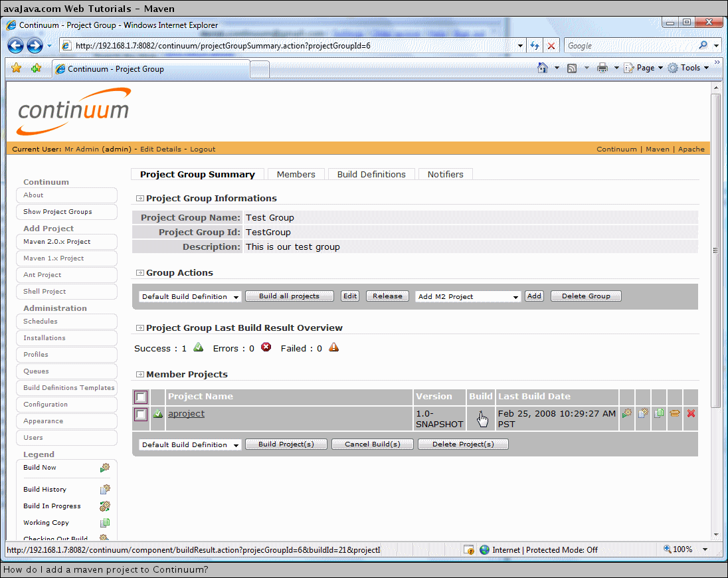Switch to the Build Definitions tab
The width and height of the screenshot is (728, 578).
click(x=371, y=174)
